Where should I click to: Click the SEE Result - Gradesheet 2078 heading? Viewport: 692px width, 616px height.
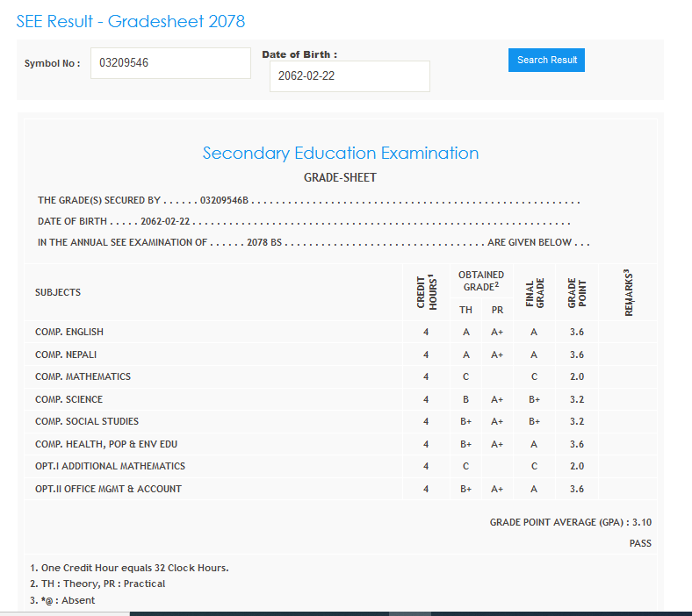131,21
